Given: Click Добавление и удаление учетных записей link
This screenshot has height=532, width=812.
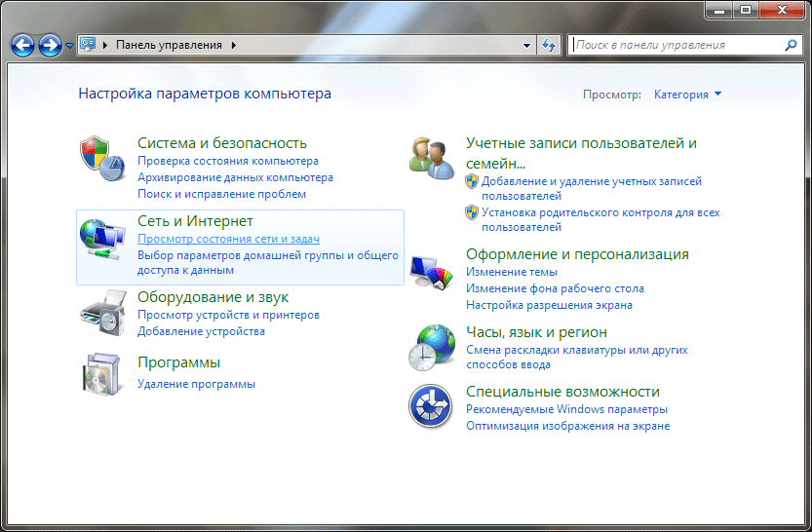Looking at the screenshot, I should pyautogui.click(x=592, y=188).
